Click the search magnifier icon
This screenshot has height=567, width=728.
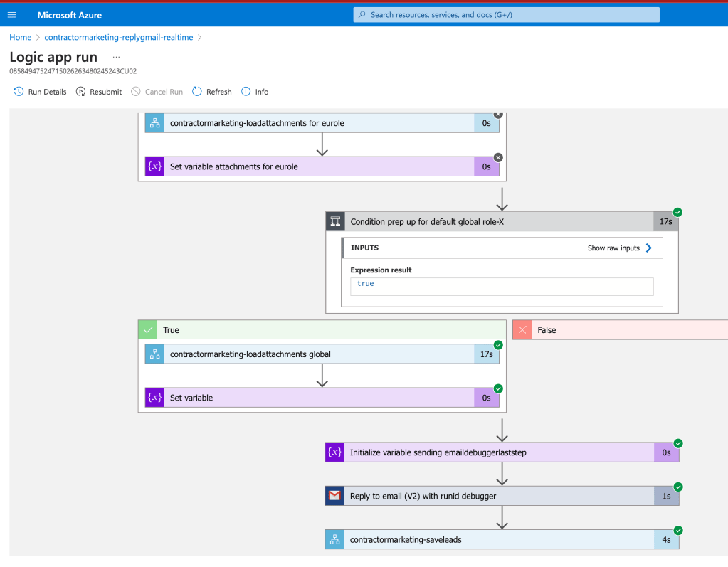362,15
